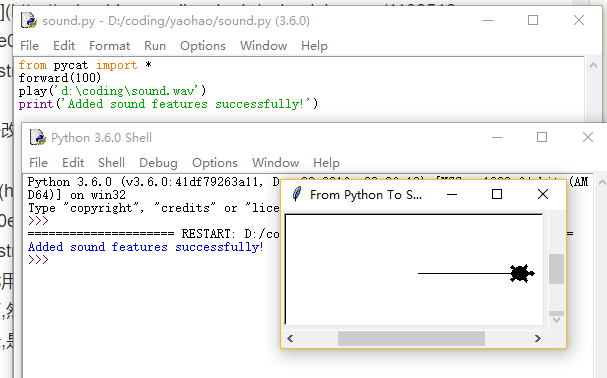Click left arrow of turtle window horizontal scrollbar
Viewport: 607px width, 378px height.
coord(290,338)
